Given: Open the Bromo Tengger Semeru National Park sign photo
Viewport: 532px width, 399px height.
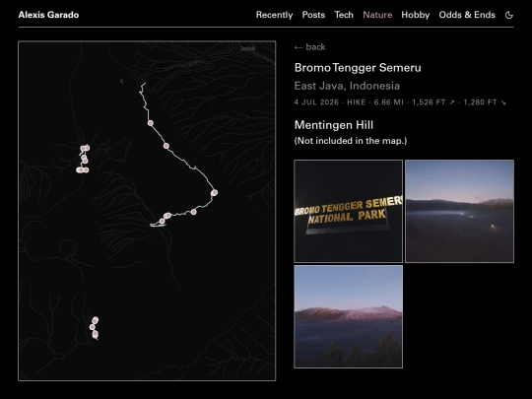Looking at the screenshot, I should (348, 211).
